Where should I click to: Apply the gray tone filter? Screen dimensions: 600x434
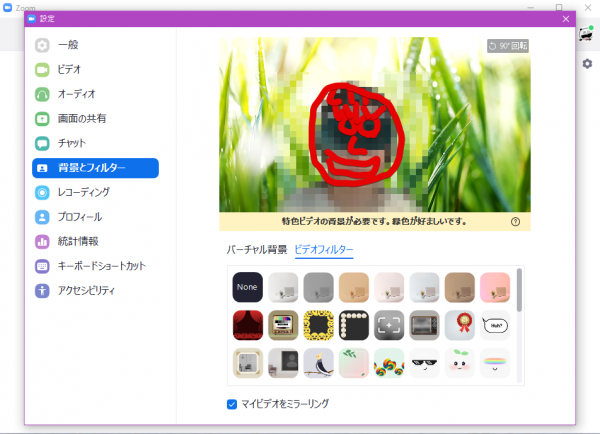coord(318,287)
